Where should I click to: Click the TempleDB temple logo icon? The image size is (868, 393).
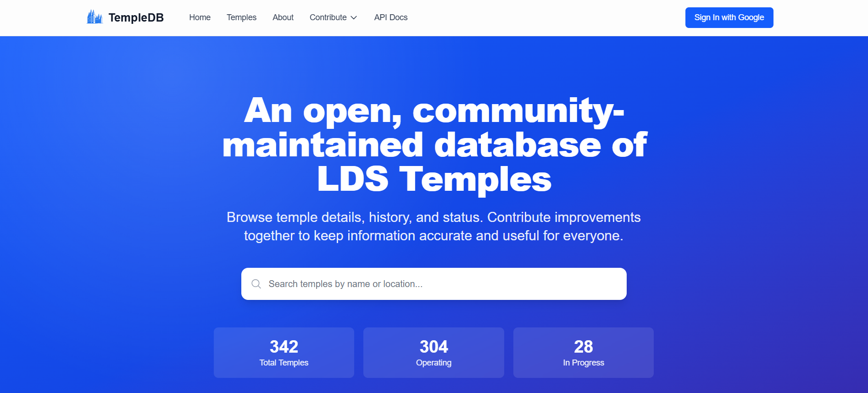pos(95,17)
